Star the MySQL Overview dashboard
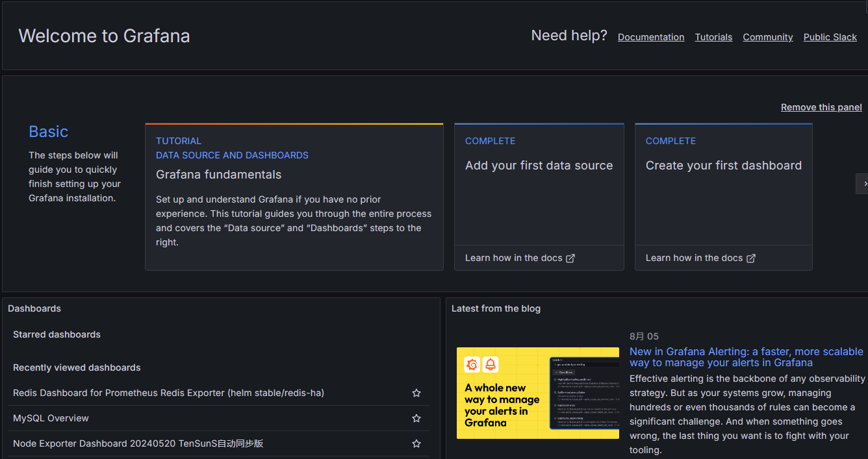This screenshot has height=459, width=868. [x=416, y=418]
